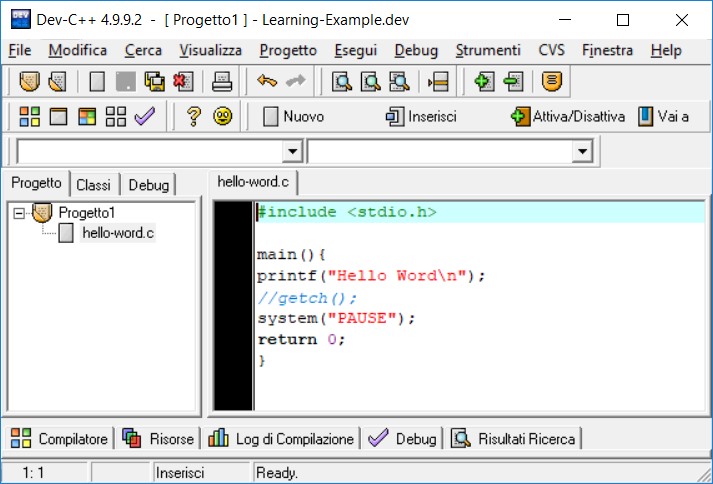The image size is (713, 484).
Task: Click Remove from Project green minus icon
Action: [x=513, y=82]
